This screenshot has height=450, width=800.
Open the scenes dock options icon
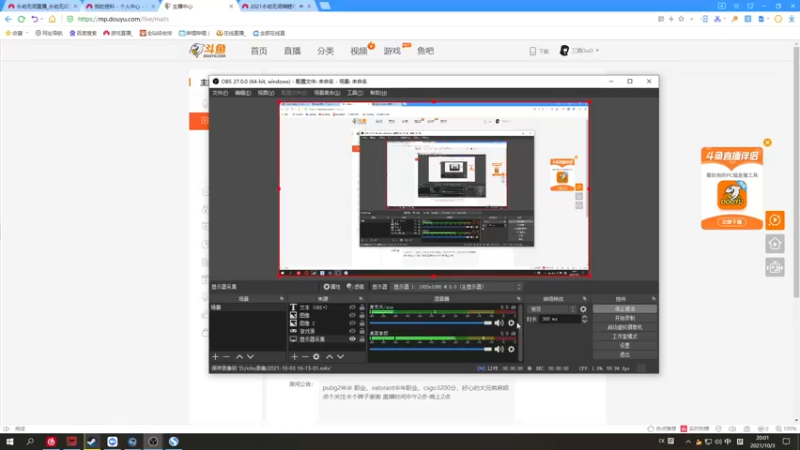(282, 299)
